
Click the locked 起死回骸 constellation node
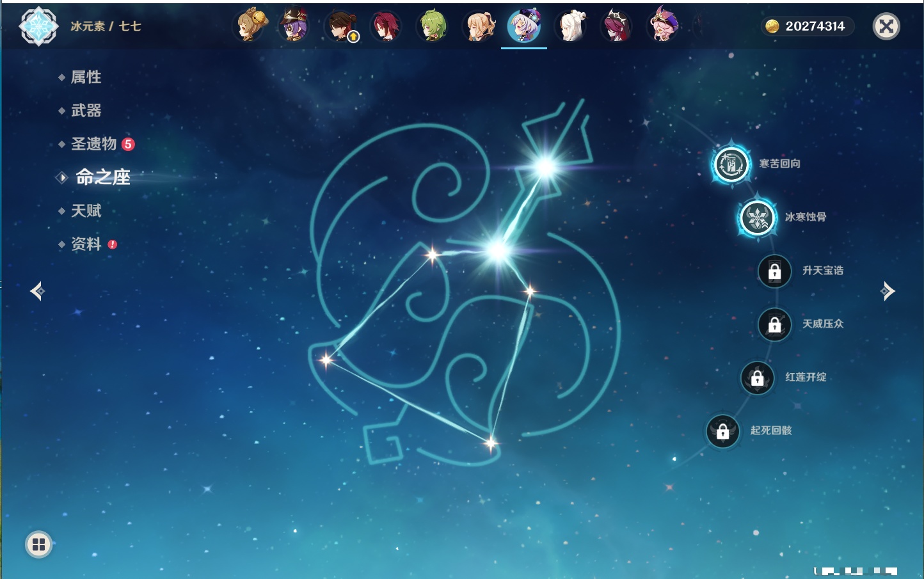click(722, 431)
